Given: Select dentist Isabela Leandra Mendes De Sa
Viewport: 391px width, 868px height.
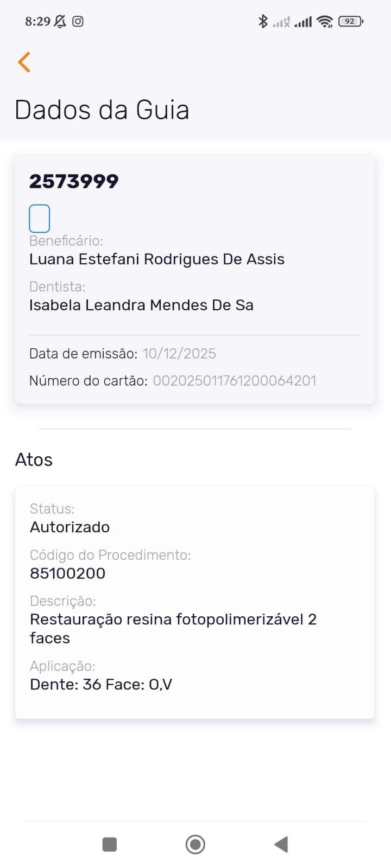Looking at the screenshot, I should (x=141, y=305).
